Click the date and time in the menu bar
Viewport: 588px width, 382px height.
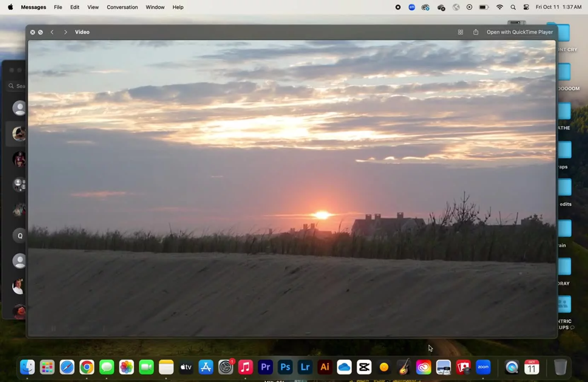(x=558, y=7)
